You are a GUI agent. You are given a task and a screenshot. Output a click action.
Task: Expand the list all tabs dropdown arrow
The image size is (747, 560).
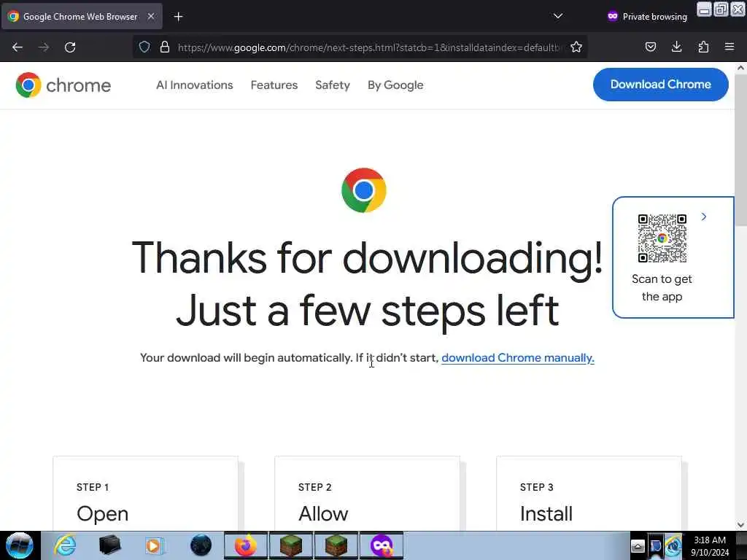[558, 16]
